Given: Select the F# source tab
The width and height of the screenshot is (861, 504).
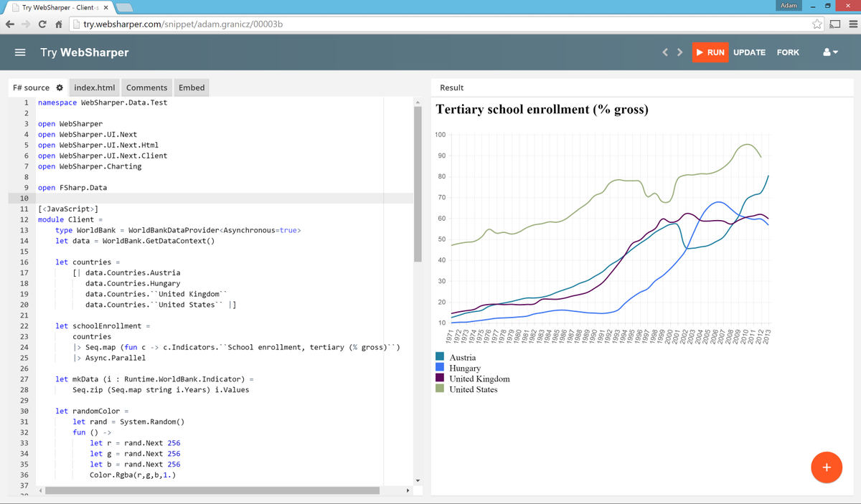Looking at the screenshot, I should pyautogui.click(x=32, y=87).
